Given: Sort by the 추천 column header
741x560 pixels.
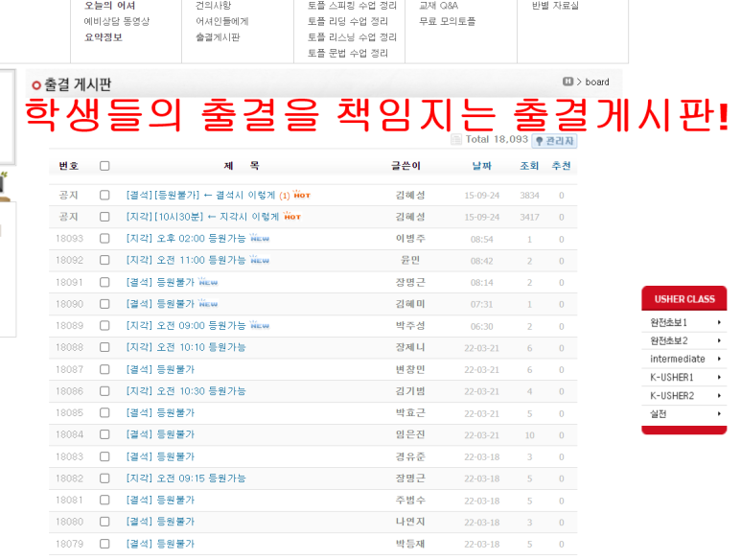Looking at the screenshot, I should 562,166.
